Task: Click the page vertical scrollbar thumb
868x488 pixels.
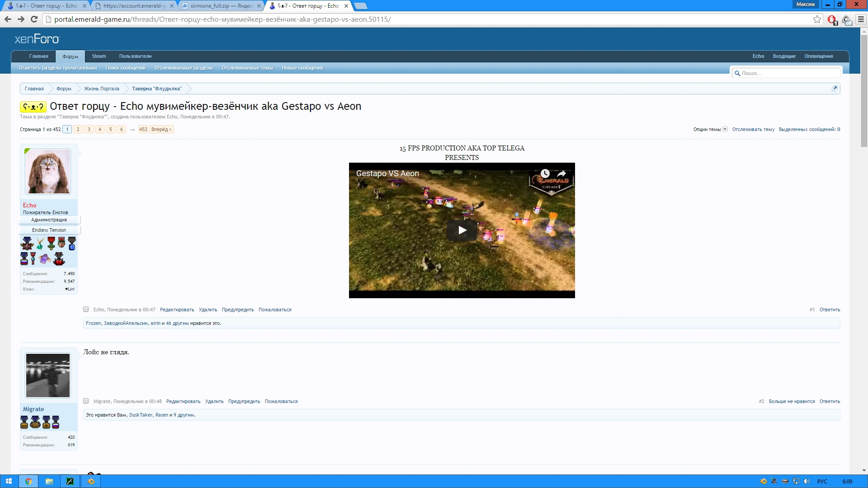Action: (864, 90)
